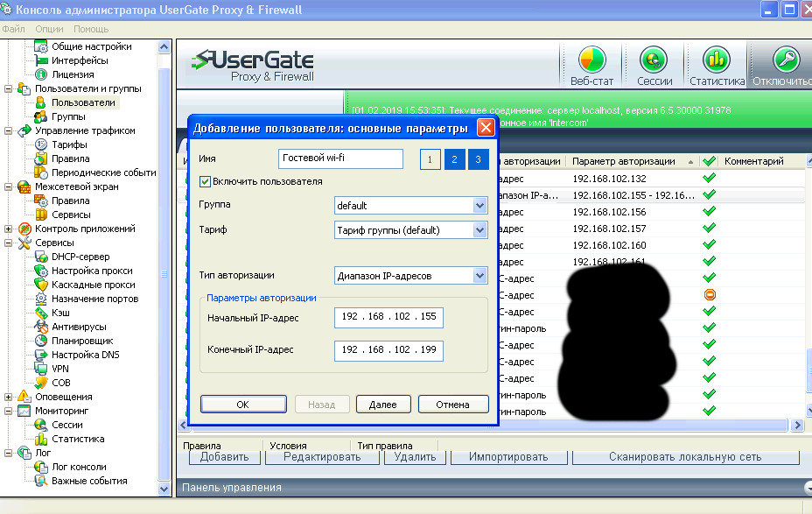Click the Сервисы icon under Межсетевой экран
The width and height of the screenshot is (812, 514).
coord(41,215)
